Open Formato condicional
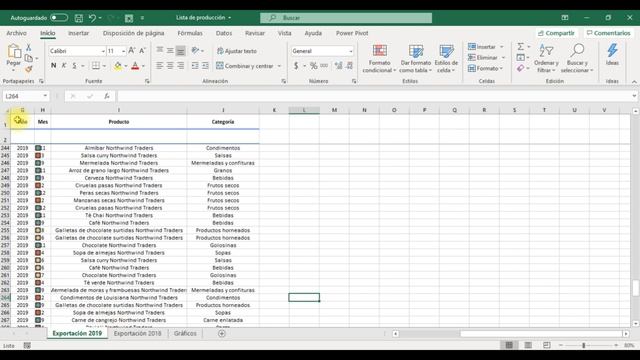The image size is (640, 360). (380, 59)
